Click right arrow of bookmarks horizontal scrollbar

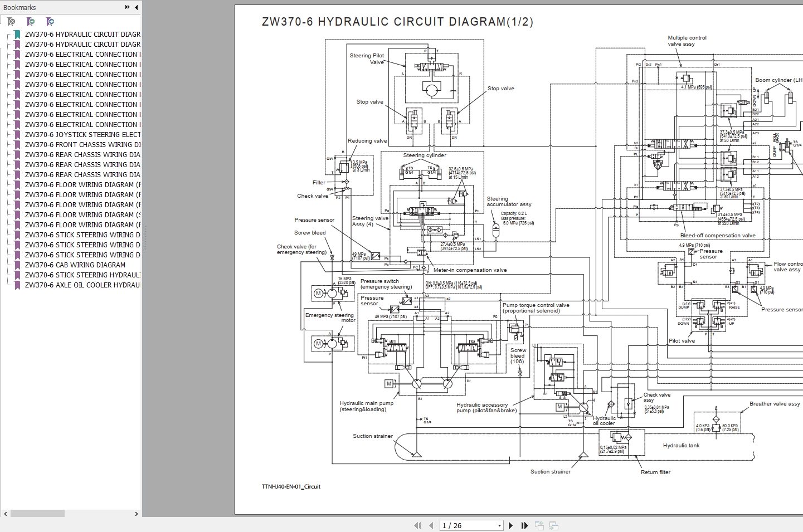pos(136,514)
